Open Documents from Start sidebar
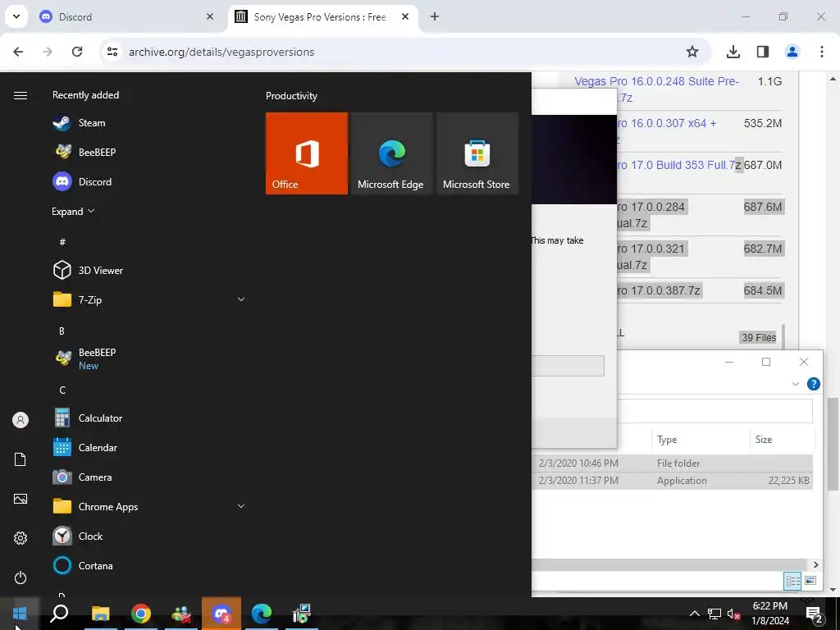Image resolution: width=840 pixels, height=630 pixels. pyautogui.click(x=21, y=459)
